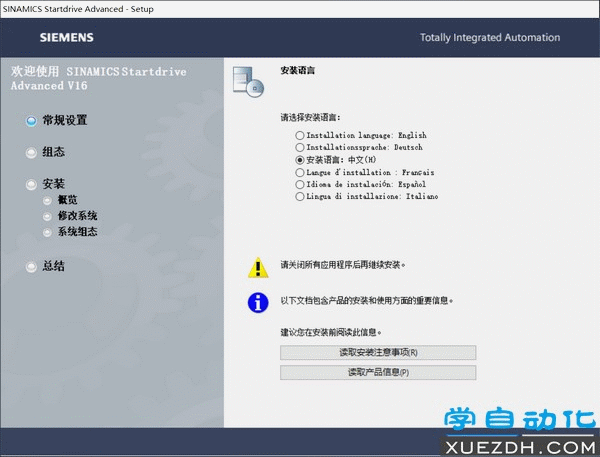Click the 请关闭所有应用程序后再继续安装 warning text

(x=343, y=265)
